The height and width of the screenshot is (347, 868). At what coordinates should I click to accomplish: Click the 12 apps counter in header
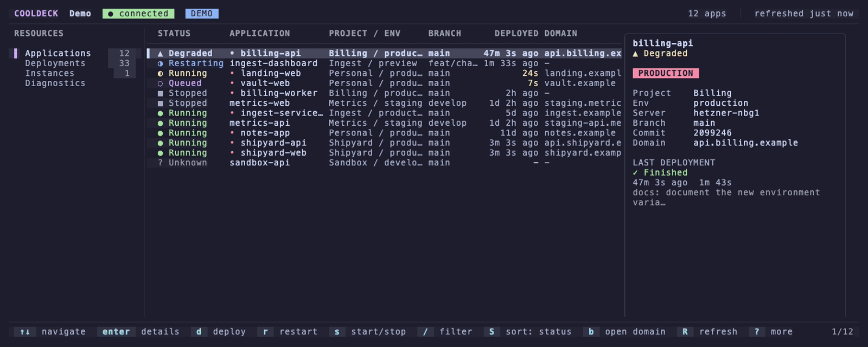(x=707, y=14)
